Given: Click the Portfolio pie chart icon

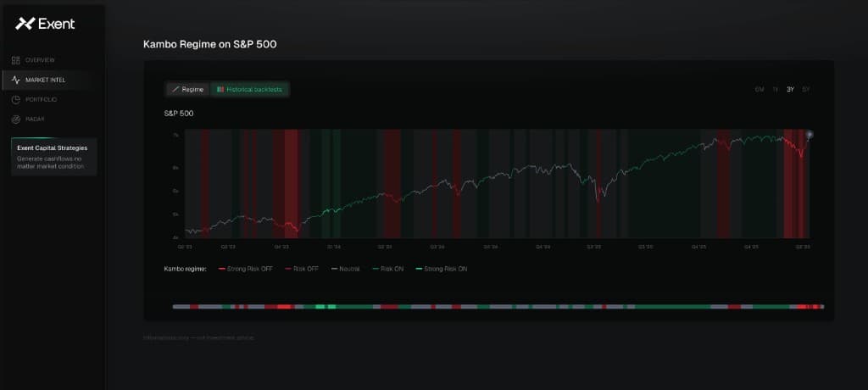Looking at the screenshot, I should point(15,100).
